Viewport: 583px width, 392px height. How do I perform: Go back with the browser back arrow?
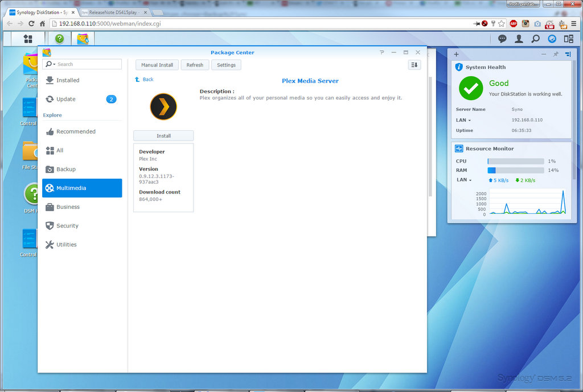[10, 23]
